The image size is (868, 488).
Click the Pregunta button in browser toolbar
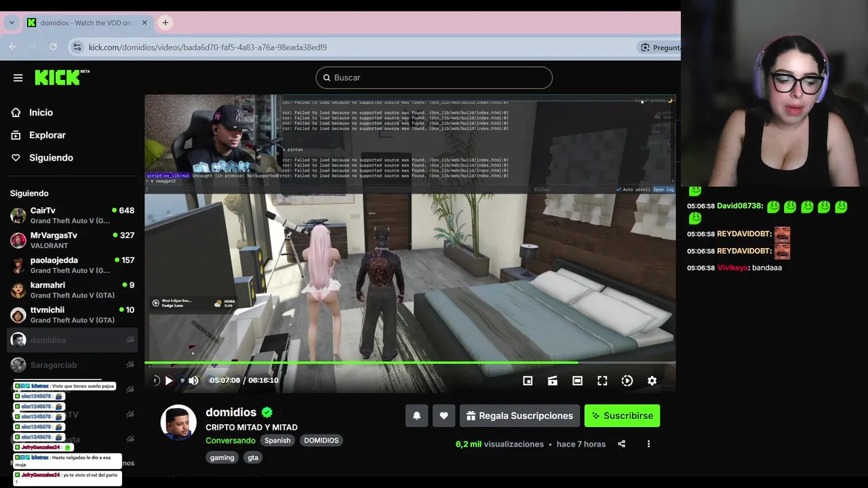click(660, 47)
